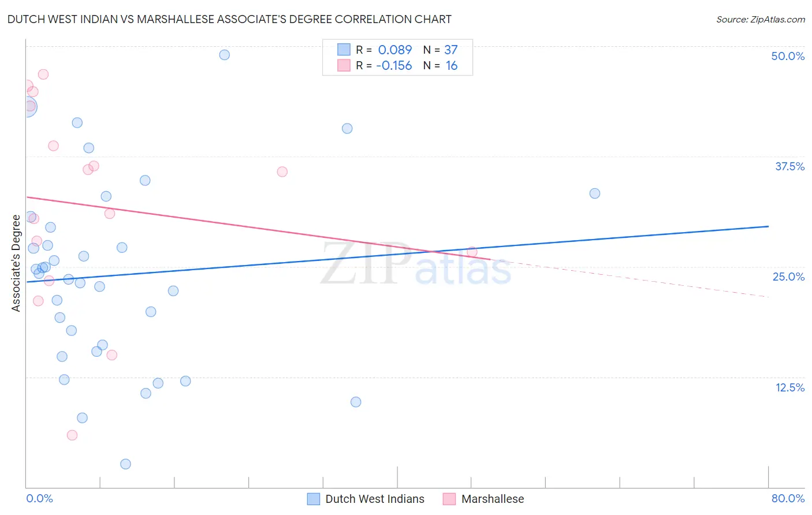
Task: Click the N = 37 statistic text
Action: [440, 50]
